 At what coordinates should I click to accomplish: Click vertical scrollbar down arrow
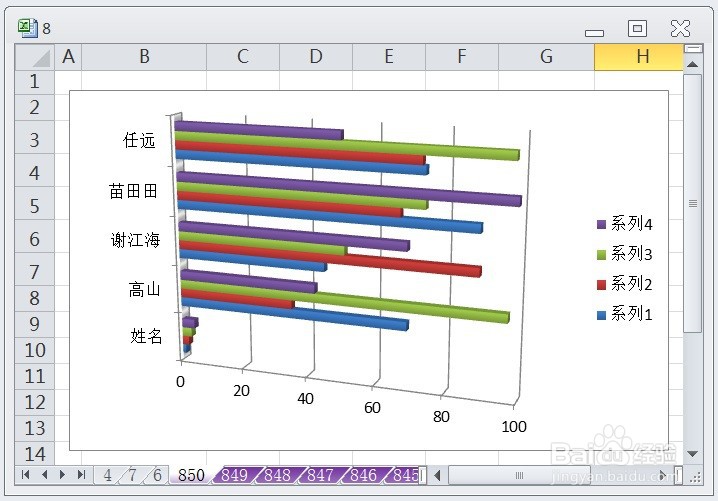692,454
